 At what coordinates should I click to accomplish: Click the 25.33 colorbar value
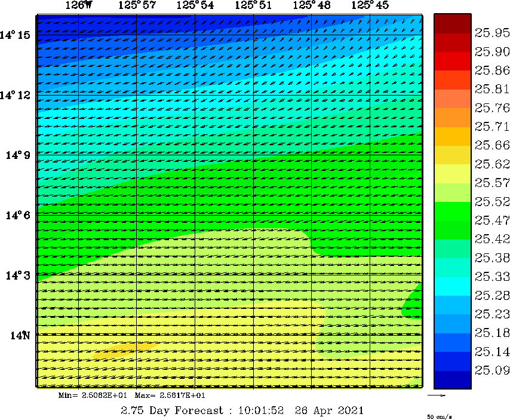[492, 277]
